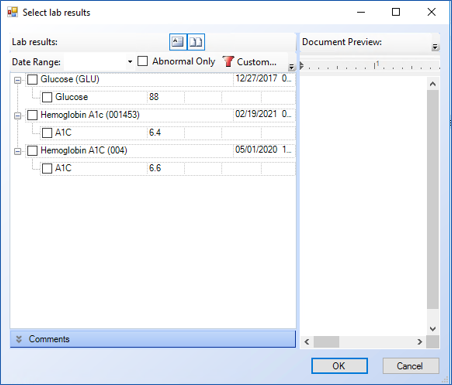Click the 02/19/2021 date cell

[264, 114]
